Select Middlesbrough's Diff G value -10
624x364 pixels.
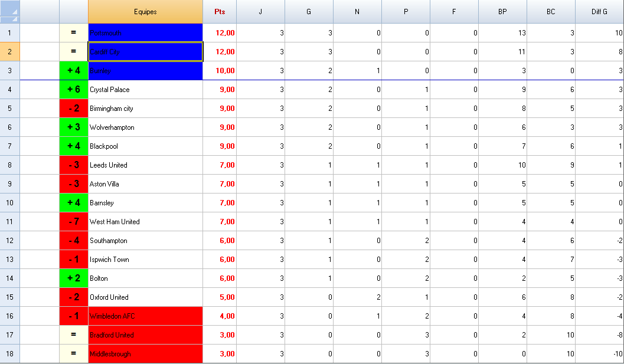tap(599, 353)
